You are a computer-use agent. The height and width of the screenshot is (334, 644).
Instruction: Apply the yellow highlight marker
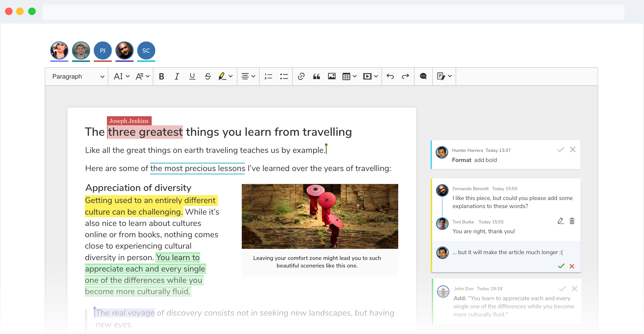(222, 76)
